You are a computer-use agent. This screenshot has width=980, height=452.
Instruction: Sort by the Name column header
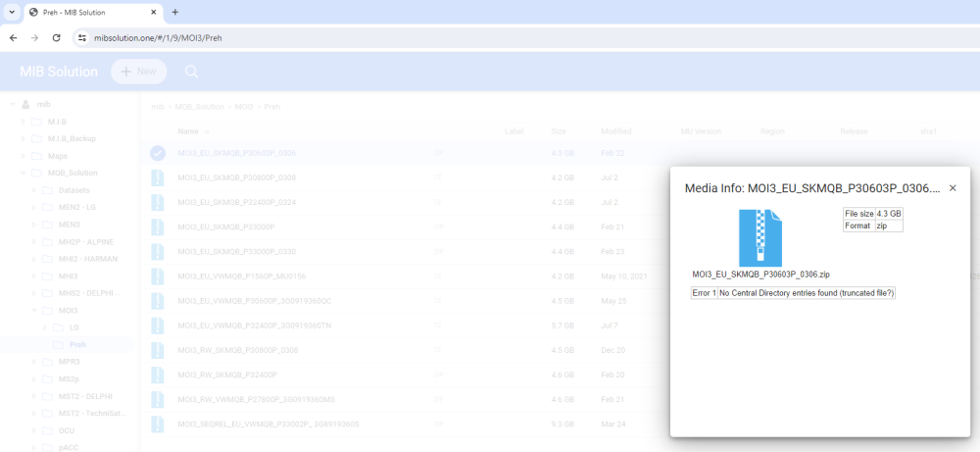[x=188, y=132]
